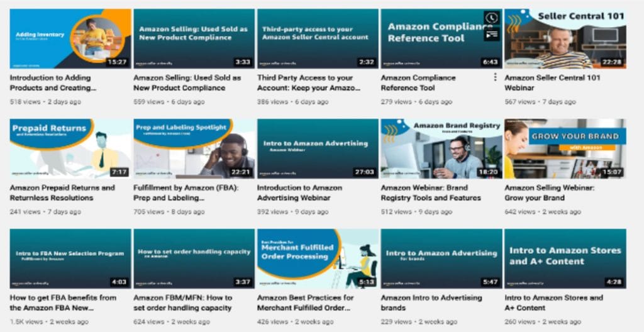Click title Amazon FBM/MFN: How to set order
This screenshot has height=332, width=644.
(x=183, y=303)
